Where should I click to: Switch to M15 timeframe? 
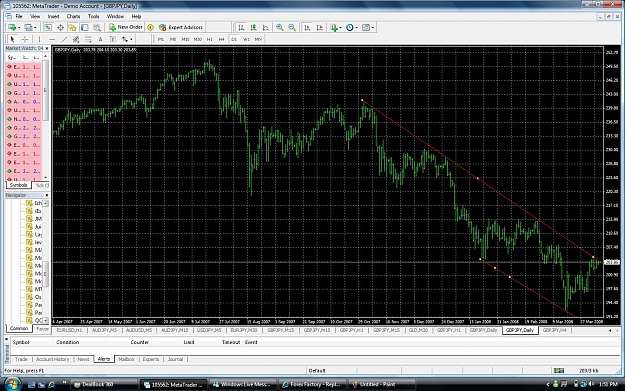tap(185, 39)
